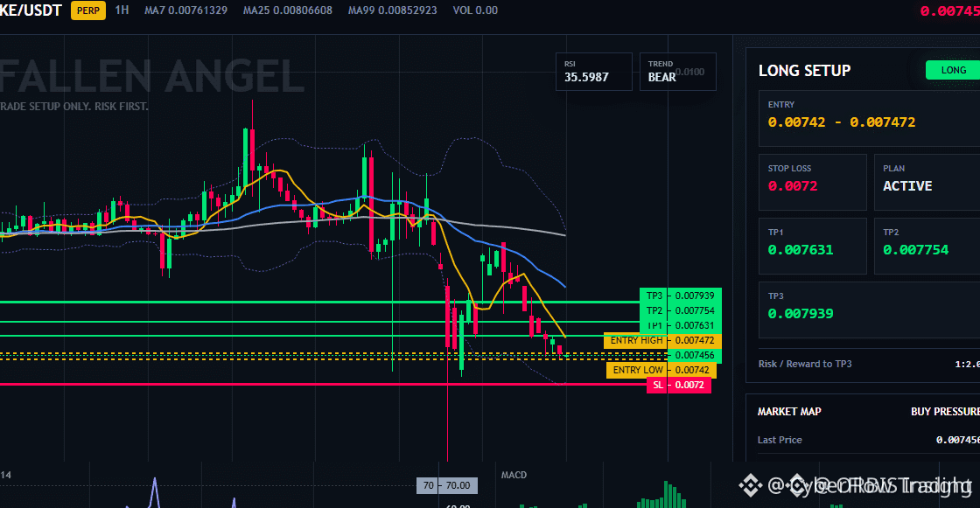Click the MA99 0.00852923 indicator value
980x508 pixels.
tap(393, 10)
